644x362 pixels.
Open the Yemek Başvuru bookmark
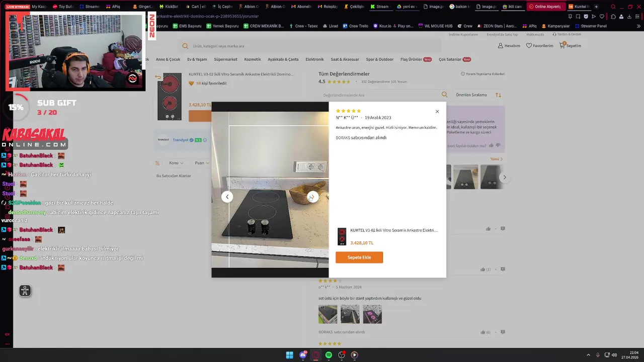coord(222,26)
